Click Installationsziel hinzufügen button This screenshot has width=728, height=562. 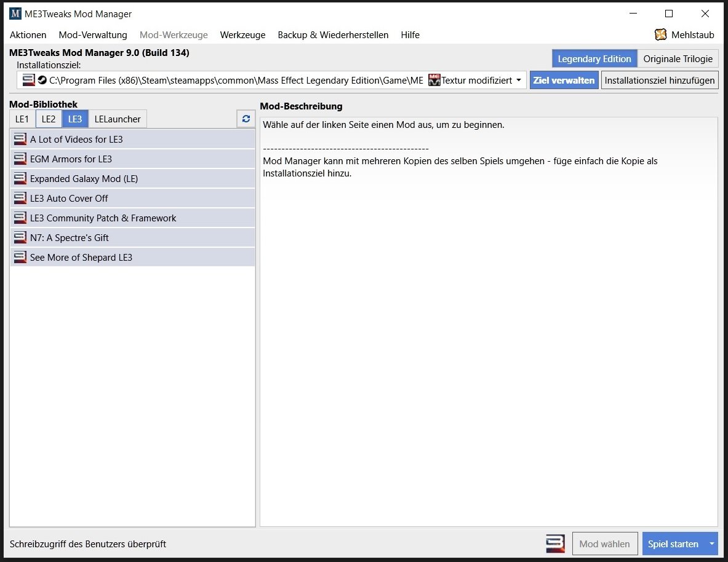[660, 81]
